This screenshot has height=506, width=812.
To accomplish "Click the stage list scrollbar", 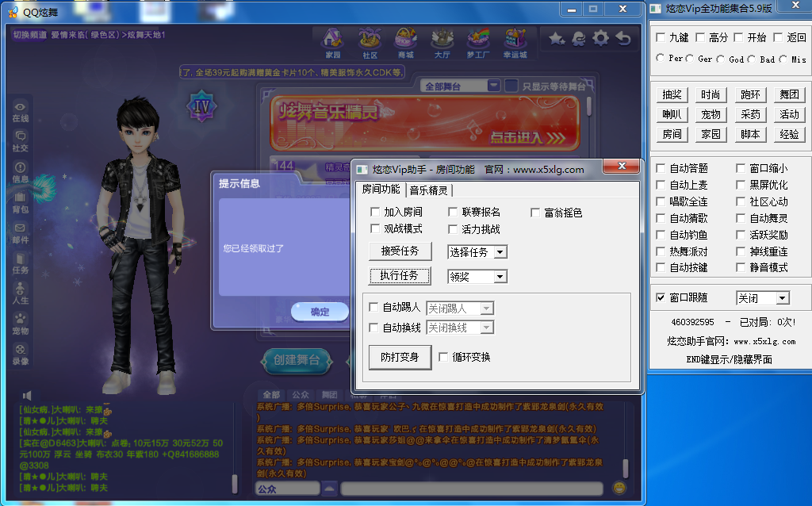I will click(589, 105).
